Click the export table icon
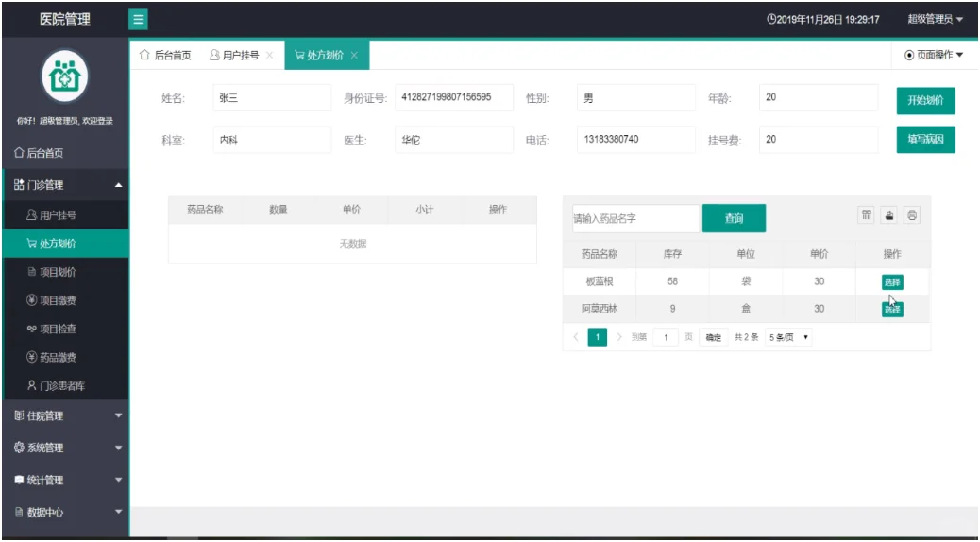 click(x=888, y=215)
